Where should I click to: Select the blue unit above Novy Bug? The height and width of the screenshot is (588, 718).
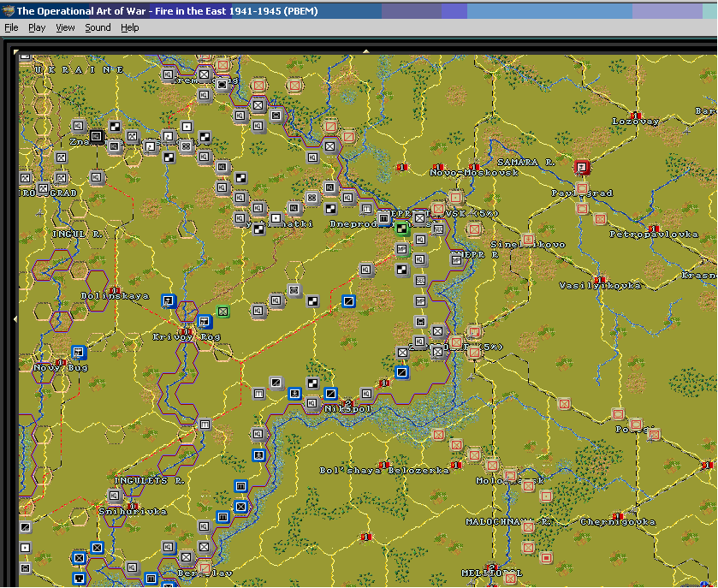78,352
